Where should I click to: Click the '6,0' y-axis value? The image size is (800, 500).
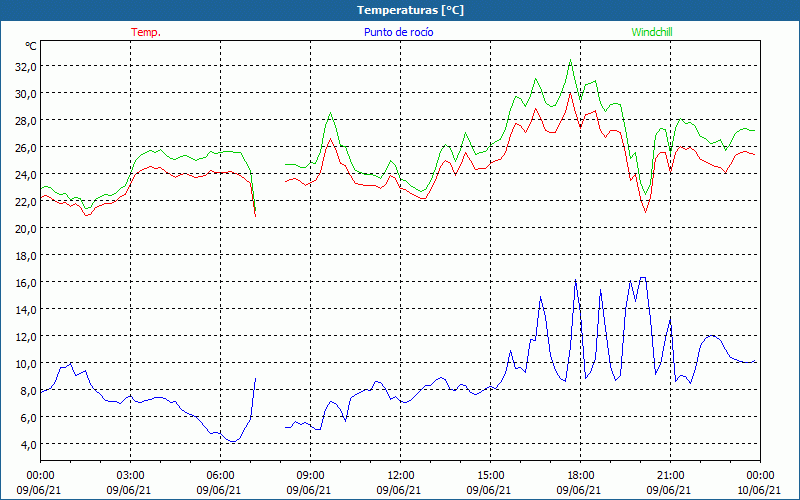[x=28, y=418]
